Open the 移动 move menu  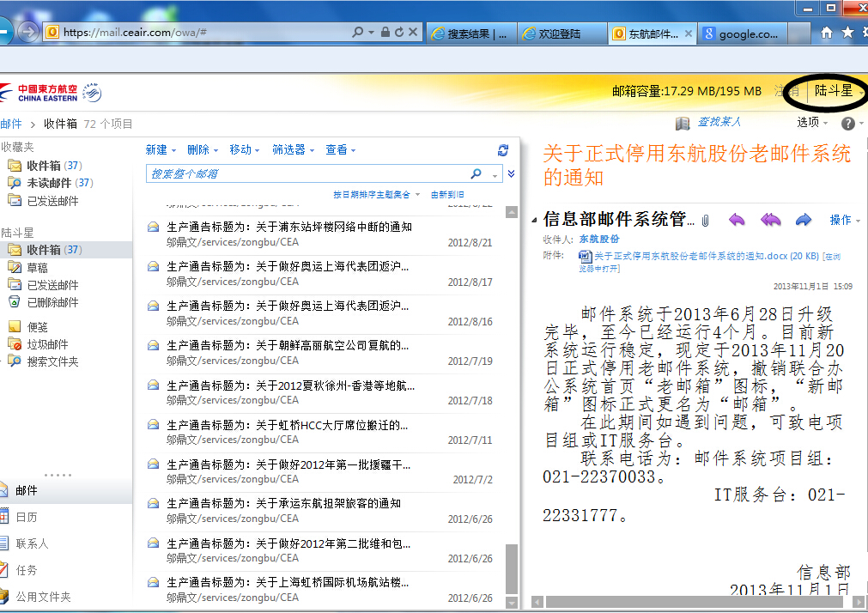[245, 149]
